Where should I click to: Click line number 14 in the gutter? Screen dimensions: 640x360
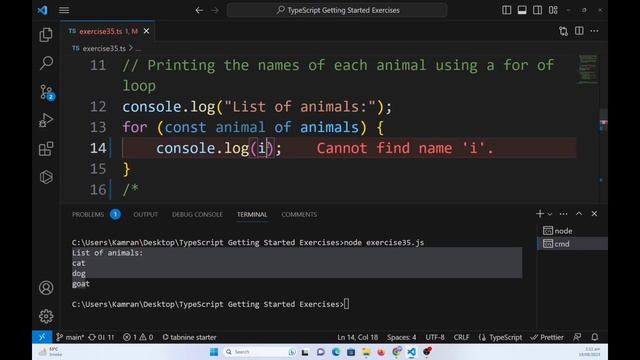tap(98, 148)
